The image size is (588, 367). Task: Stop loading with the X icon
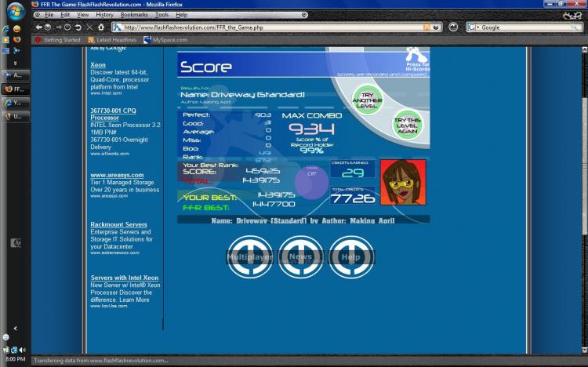[x=89, y=27]
